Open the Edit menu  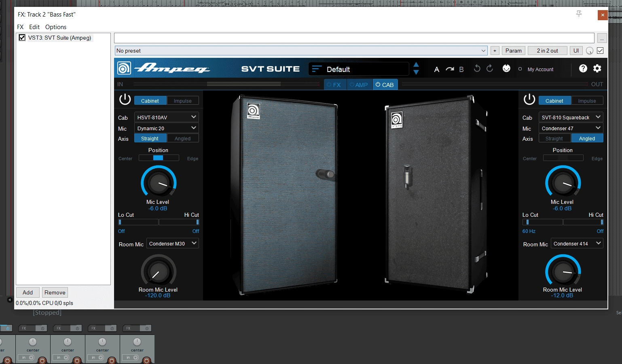(34, 27)
